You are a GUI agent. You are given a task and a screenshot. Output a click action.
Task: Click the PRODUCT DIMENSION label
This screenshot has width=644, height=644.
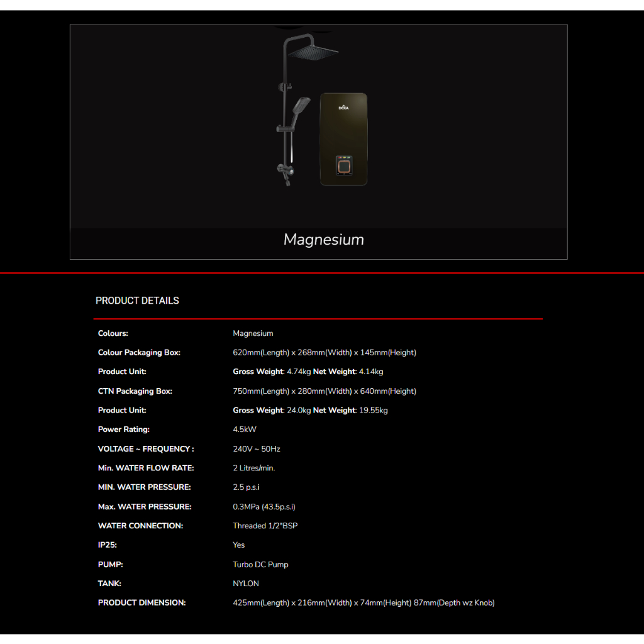pyautogui.click(x=142, y=602)
